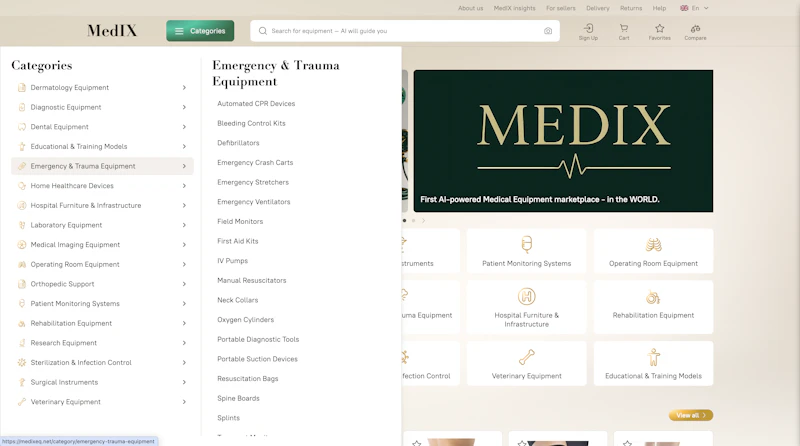Open the Operating Room Equipment tile
The width and height of the screenshot is (800, 446).
[653, 251]
